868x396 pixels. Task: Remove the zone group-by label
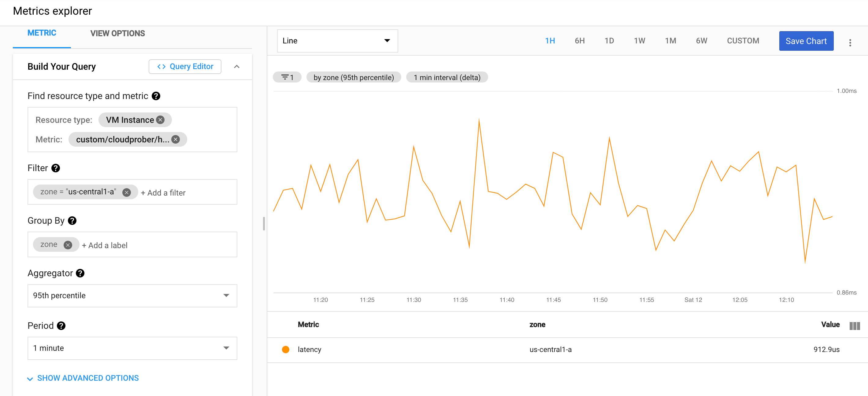coord(68,245)
